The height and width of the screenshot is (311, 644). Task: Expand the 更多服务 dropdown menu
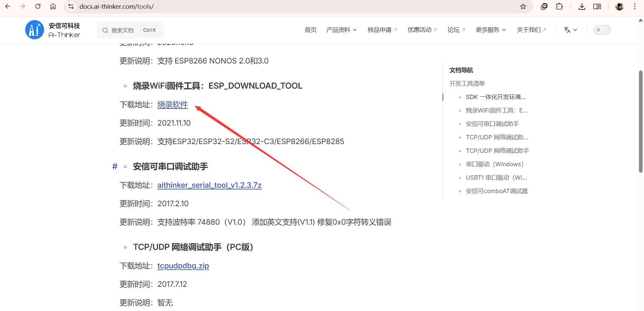(x=491, y=30)
